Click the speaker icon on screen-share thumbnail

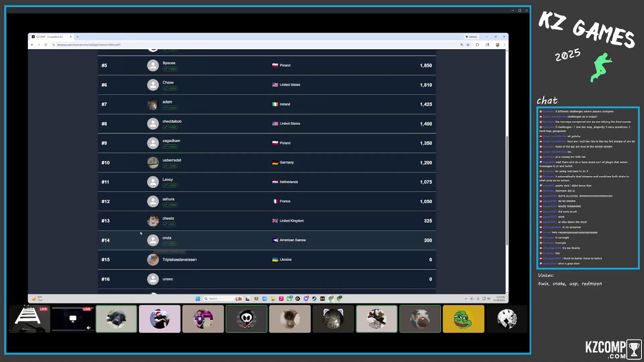point(89,328)
